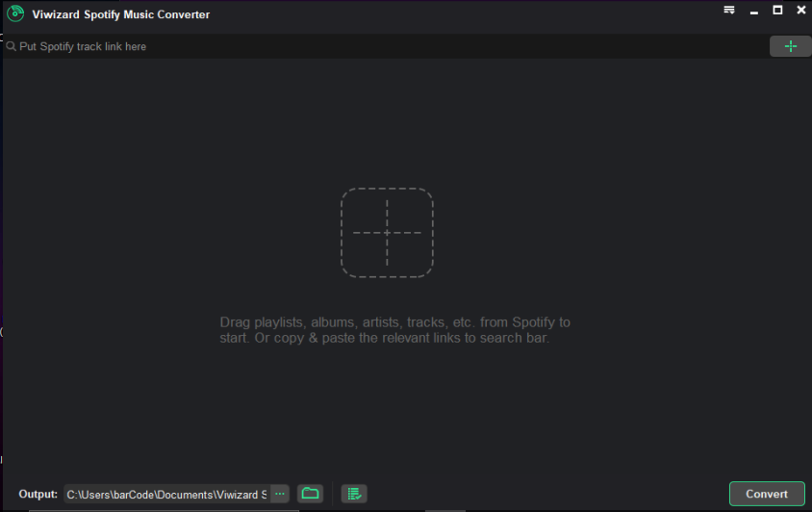
Task: Click the search magnifier icon
Action: (x=11, y=46)
